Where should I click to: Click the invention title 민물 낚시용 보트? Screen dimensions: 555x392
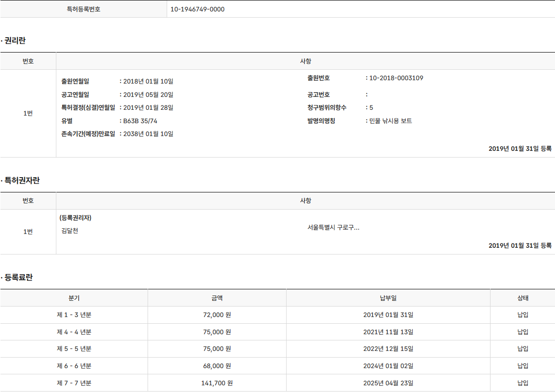tap(390, 121)
